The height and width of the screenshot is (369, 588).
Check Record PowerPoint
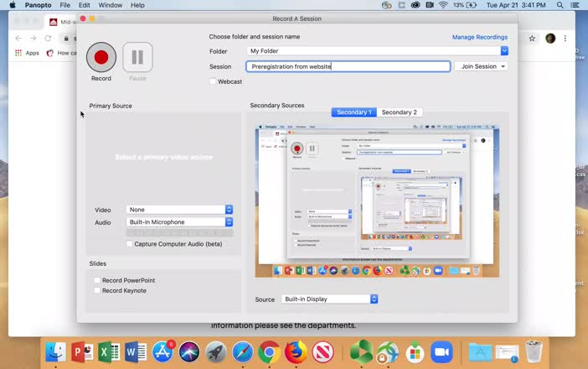tap(97, 280)
